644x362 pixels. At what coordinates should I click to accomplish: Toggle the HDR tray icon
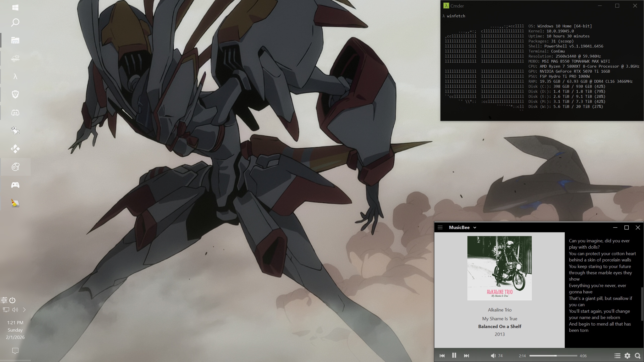4,300
